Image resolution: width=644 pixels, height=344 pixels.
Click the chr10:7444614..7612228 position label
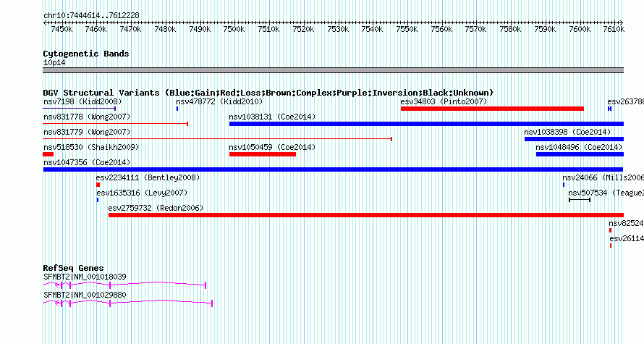[x=91, y=16]
